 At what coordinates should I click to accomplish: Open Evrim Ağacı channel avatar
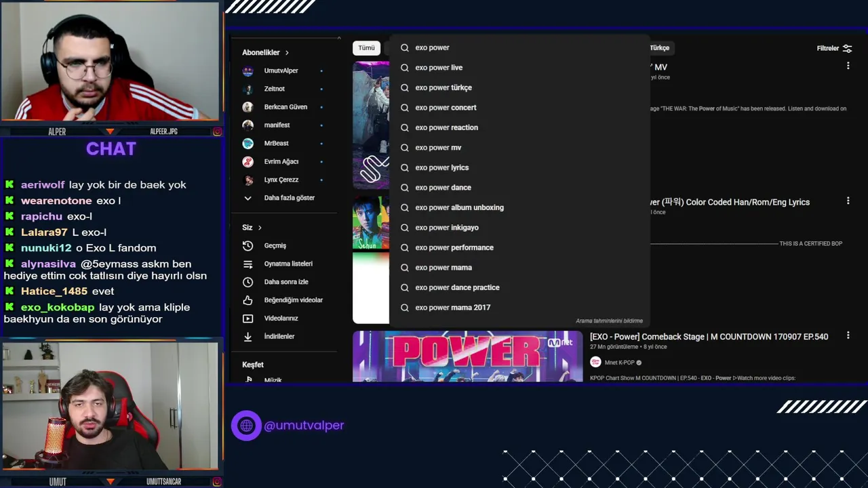248,161
